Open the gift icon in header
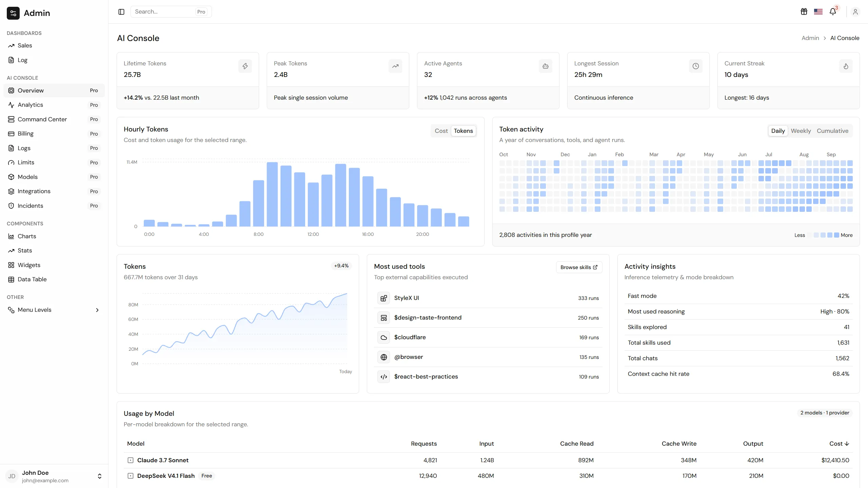Screen dimensions: 868x488 804,12
